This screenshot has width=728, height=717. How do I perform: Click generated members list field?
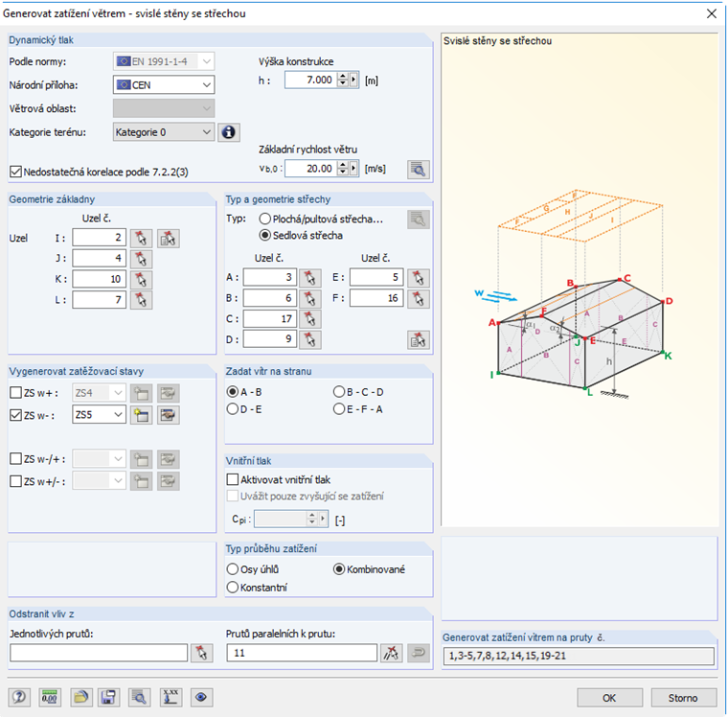579,656
